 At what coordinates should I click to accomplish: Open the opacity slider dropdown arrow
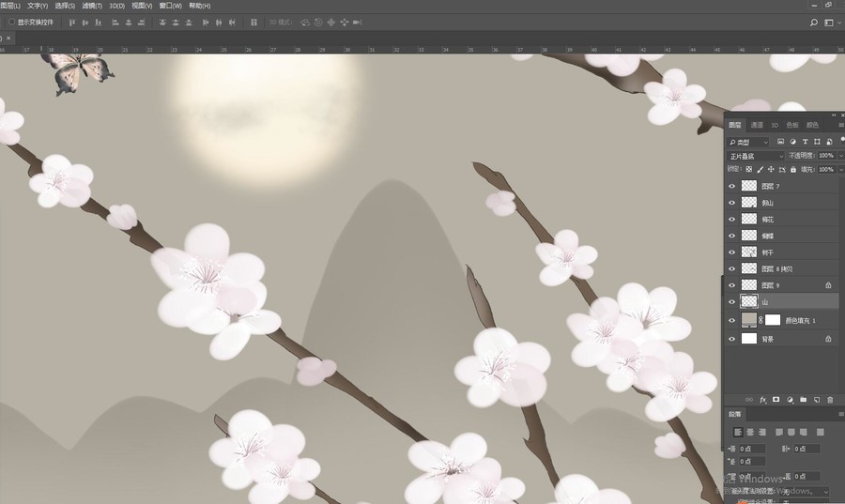[840, 156]
